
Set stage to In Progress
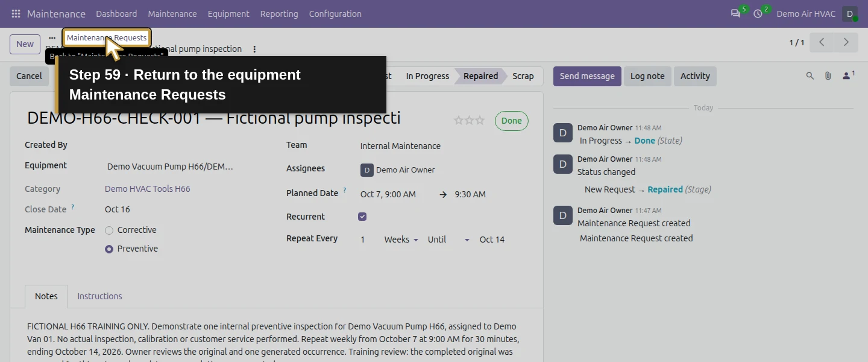coord(427,76)
